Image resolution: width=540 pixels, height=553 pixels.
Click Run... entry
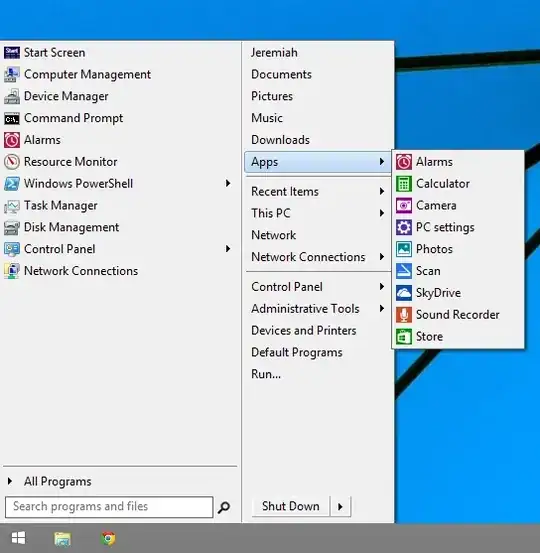click(266, 374)
